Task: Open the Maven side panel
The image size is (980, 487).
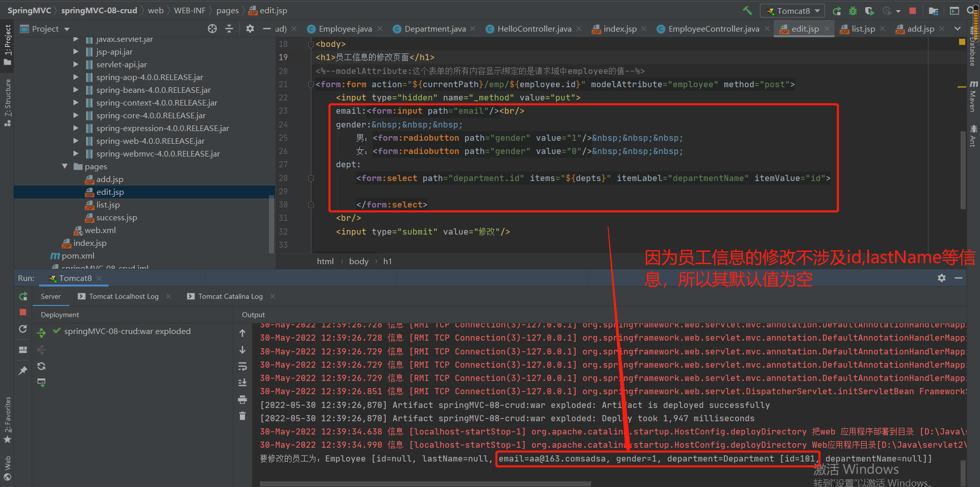Action: click(973, 97)
